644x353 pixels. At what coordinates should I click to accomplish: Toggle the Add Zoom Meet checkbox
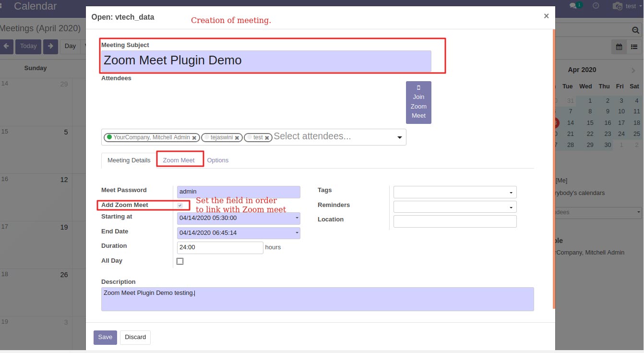coord(180,205)
